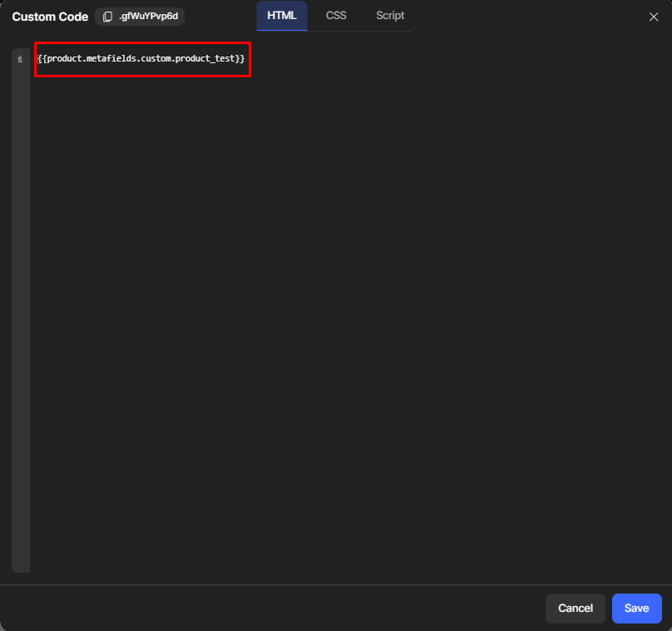
Task: Click the blue Save button in footer
Action: (636, 608)
